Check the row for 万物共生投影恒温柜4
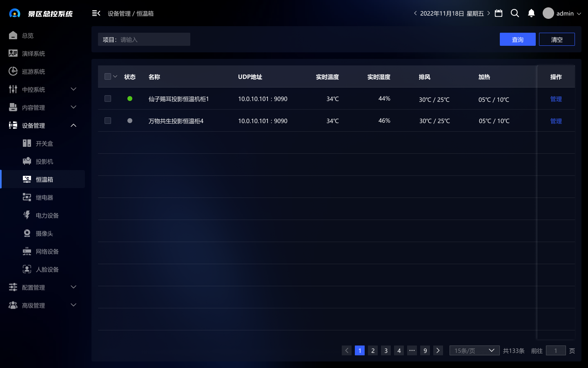588x368 pixels. click(x=108, y=121)
